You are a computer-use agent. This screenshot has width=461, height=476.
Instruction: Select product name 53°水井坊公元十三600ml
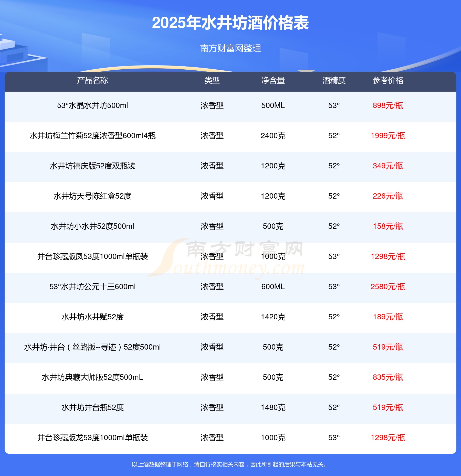pos(92,287)
